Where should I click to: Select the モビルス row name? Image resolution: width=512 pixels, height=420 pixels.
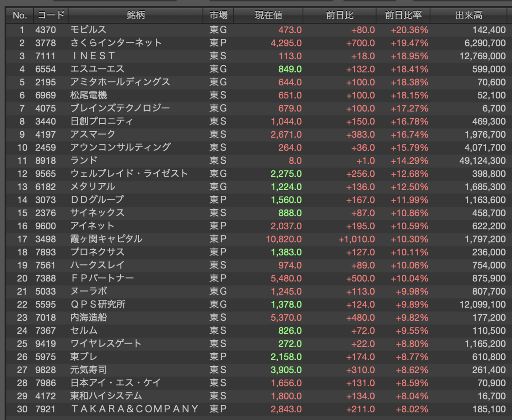click(x=88, y=30)
